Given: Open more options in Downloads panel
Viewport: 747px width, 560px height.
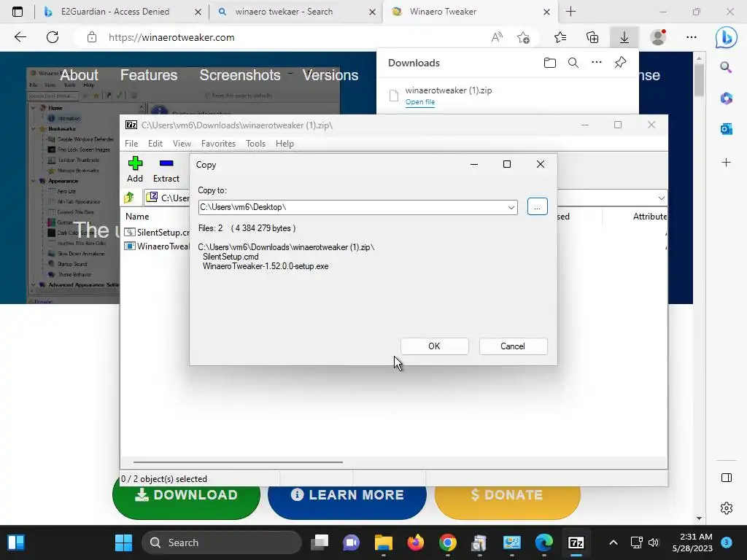Looking at the screenshot, I should tap(597, 63).
